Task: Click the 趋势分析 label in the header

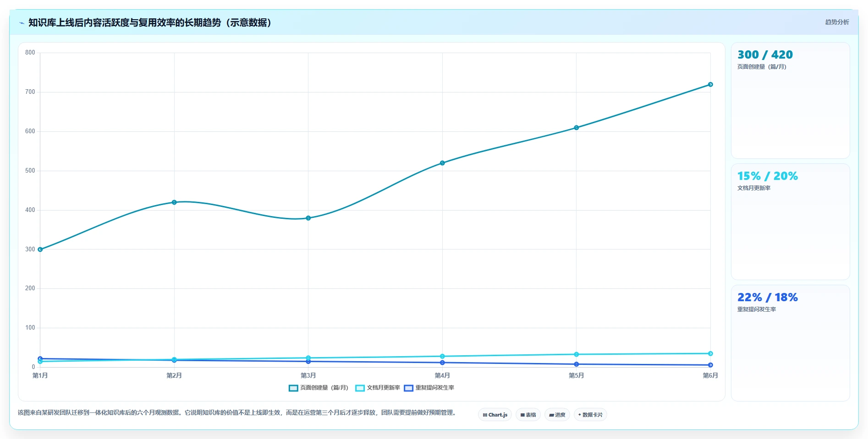Action: click(x=837, y=22)
